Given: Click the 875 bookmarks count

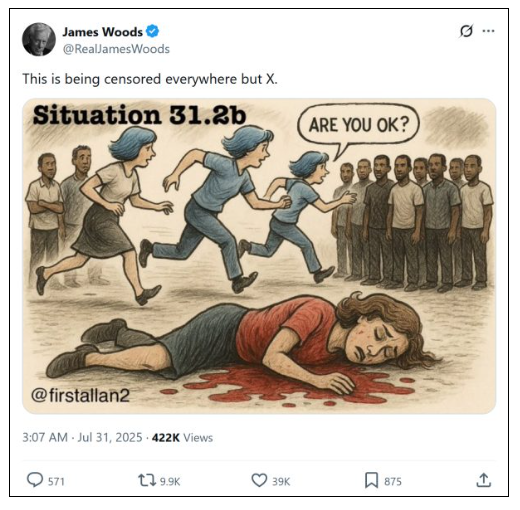Looking at the screenshot, I should coord(393,482).
